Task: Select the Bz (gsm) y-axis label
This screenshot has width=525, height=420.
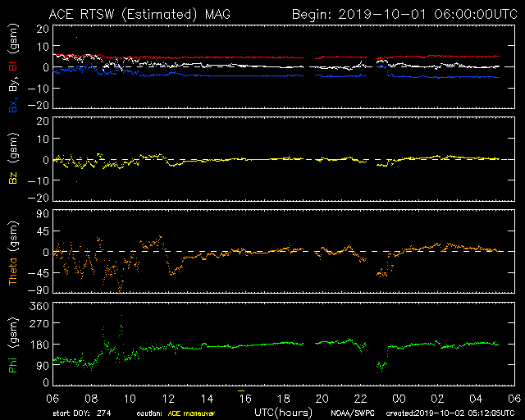Action: [12, 160]
